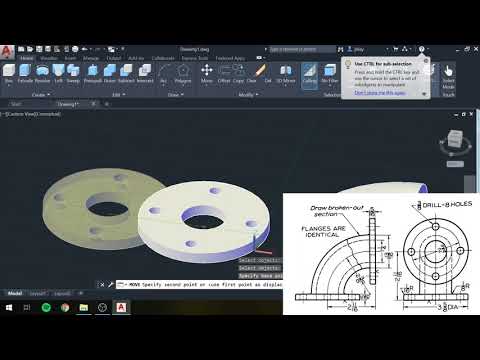Open the user sign-in dropdown

pos(387,49)
